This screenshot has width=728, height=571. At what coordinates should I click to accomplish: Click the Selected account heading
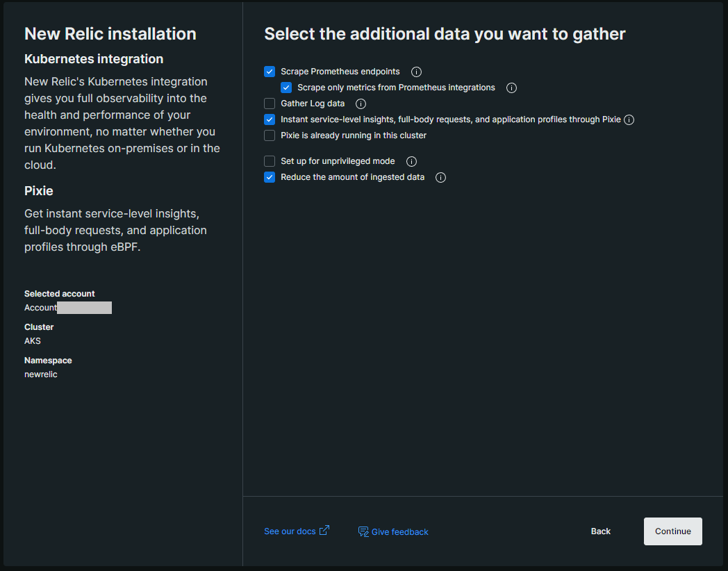[60, 294]
